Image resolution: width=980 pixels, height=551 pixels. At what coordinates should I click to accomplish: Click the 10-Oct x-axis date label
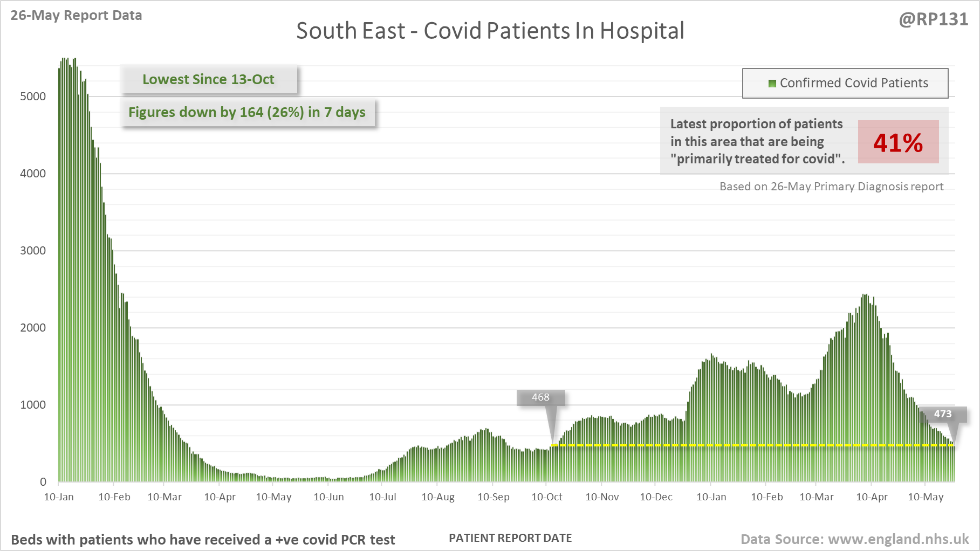pos(546,497)
